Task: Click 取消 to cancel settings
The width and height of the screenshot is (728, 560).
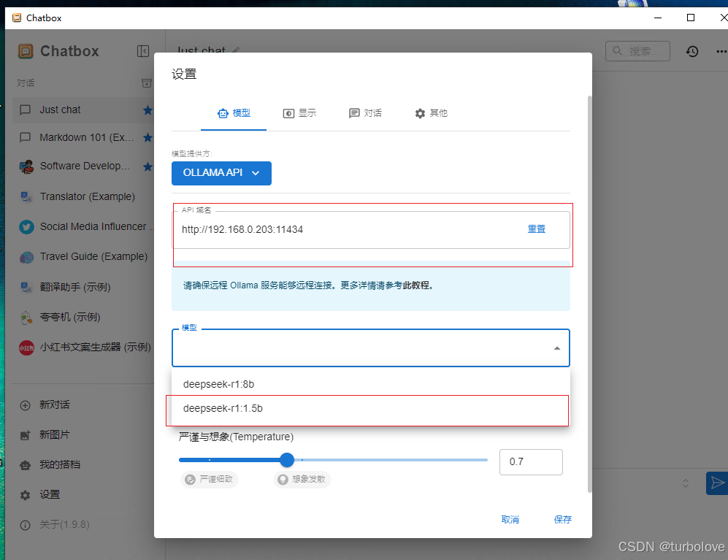Action: click(x=510, y=520)
